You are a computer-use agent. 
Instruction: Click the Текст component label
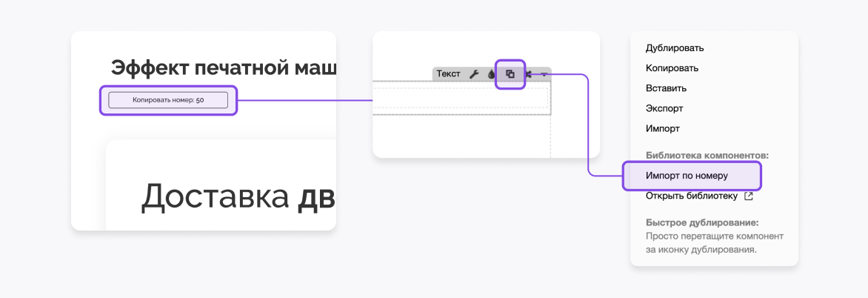click(448, 73)
